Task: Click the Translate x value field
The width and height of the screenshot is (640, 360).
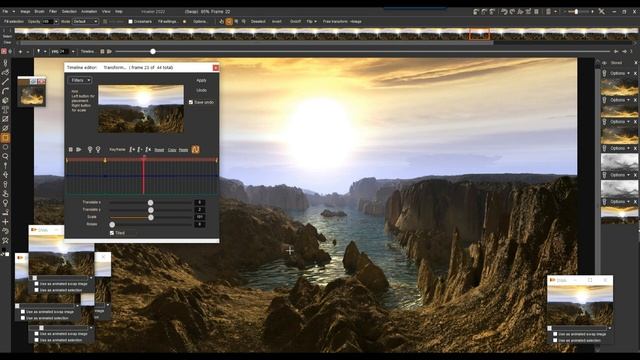Action: pos(200,202)
